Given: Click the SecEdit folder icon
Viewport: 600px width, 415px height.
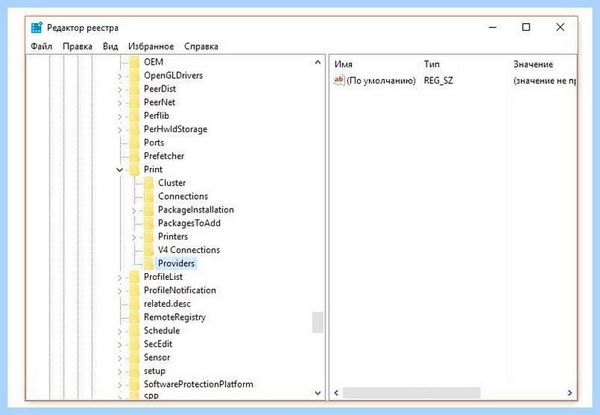Looking at the screenshot, I should tap(134, 344).
